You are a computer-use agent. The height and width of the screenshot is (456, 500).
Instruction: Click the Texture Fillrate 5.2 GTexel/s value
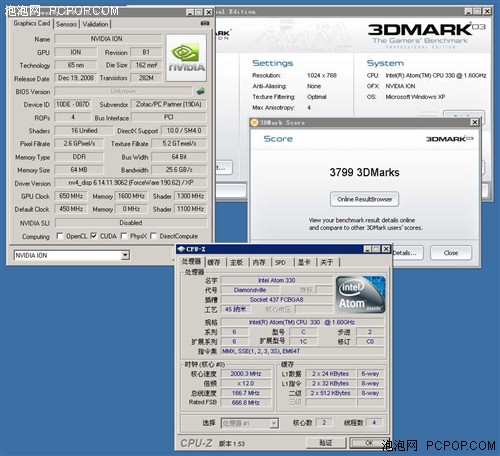(179, 143)
